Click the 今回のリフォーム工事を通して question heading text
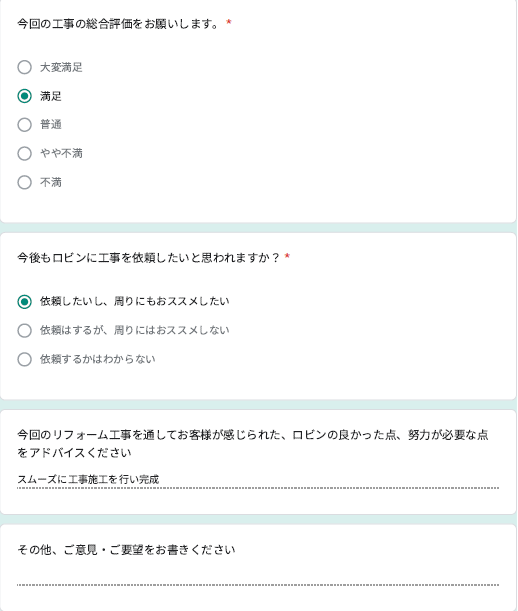 (253, 443)
